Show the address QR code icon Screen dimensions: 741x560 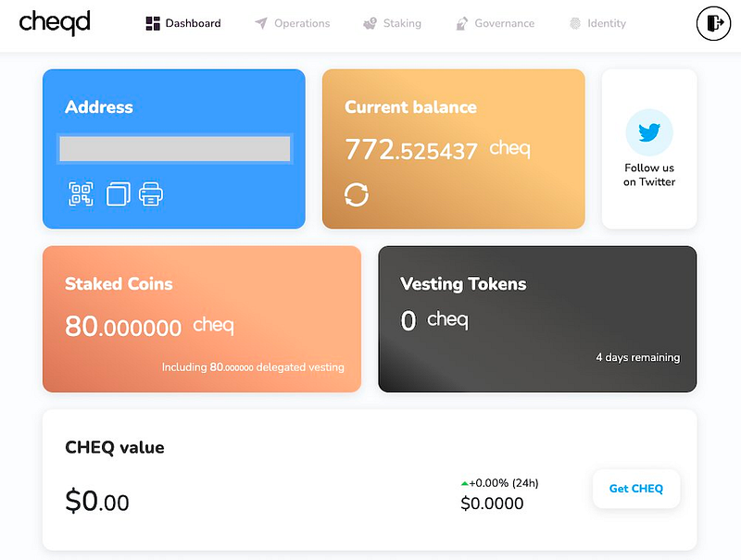click(81, 194)
